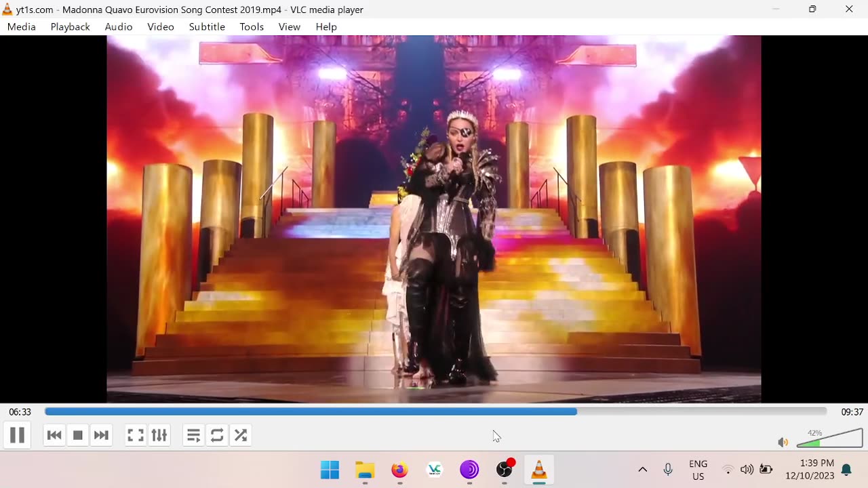Switch ENG US input language

point(698,470)
